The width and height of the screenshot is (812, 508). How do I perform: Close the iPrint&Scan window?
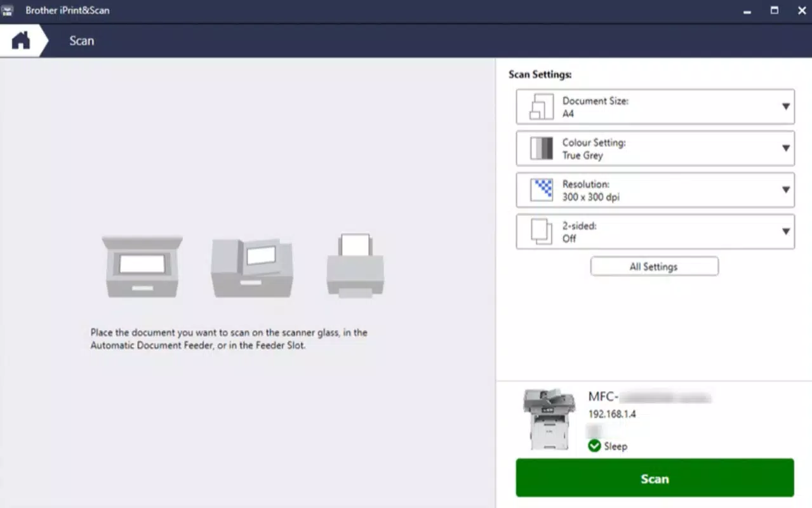click(801, 10)
